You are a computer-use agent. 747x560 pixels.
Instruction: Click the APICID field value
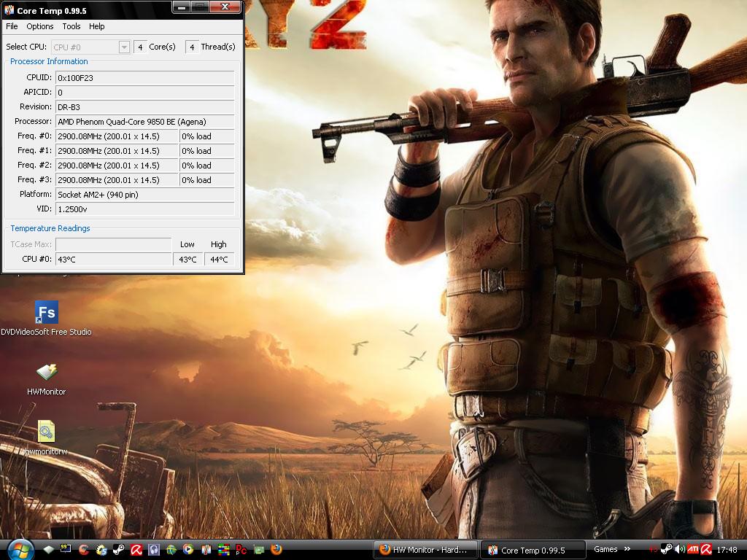(x=145, y=93)
